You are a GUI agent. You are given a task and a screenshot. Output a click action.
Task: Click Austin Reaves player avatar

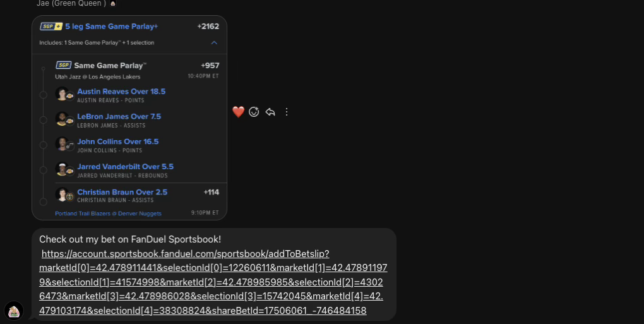click(64, 94)
